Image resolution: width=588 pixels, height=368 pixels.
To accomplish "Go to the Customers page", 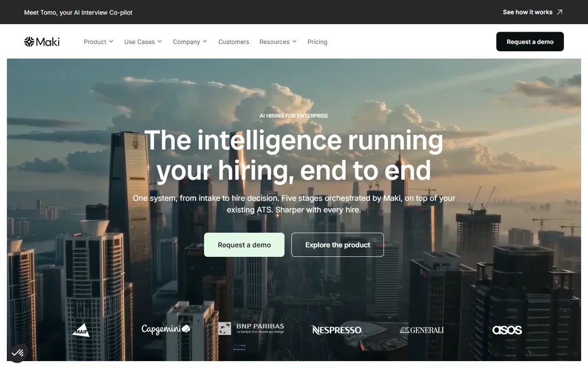I will pyautogui.click(x=234, y=42).
